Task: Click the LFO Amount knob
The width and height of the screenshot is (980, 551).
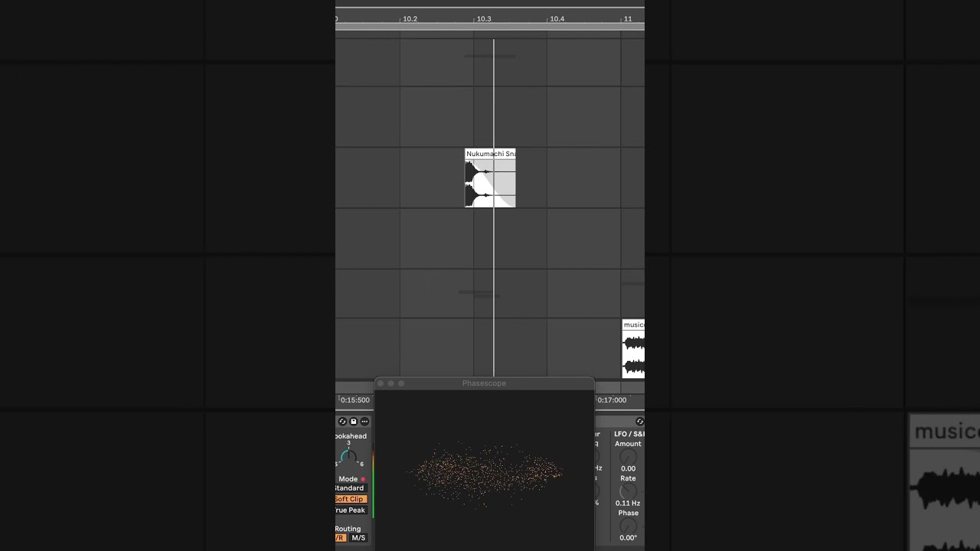Action: [628, 457]
